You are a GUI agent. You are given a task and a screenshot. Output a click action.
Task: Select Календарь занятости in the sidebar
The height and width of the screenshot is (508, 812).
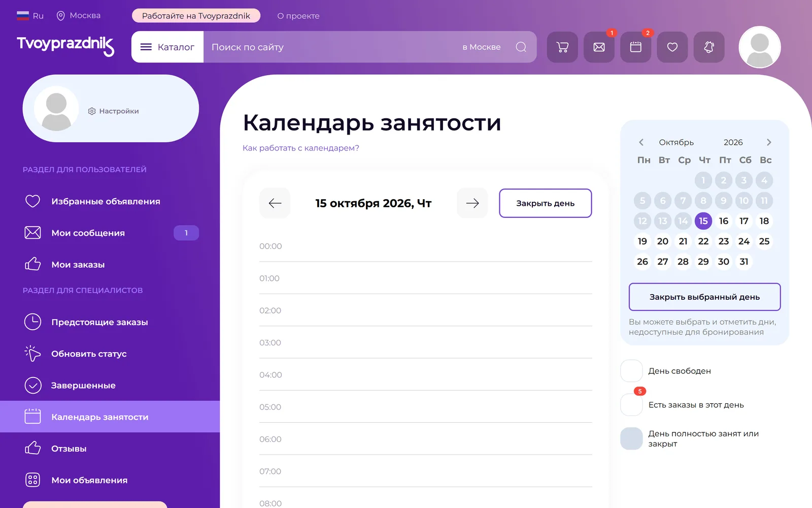click(x=110, y=417)
